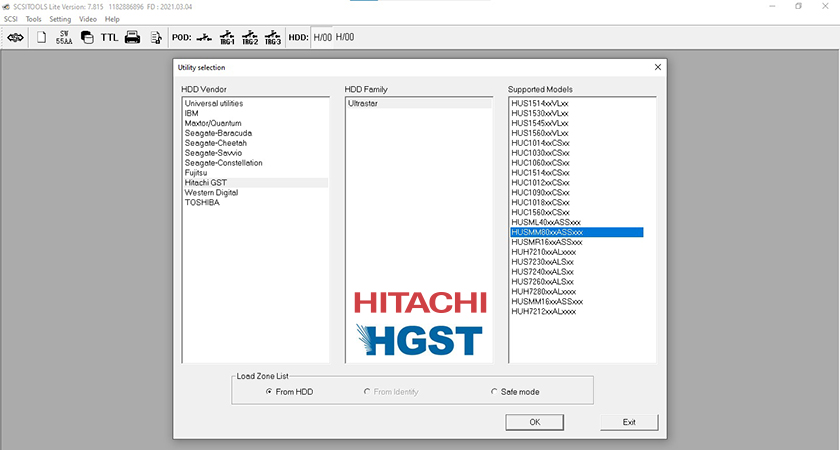This screenshot has height=450, width=840.
Task: Click the document script icon in toolbar
Action: [156, 38]
